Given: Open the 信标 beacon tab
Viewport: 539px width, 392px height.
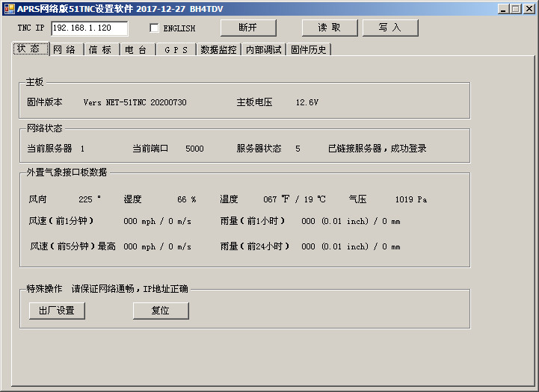Looking at the screenshot, I should click(x=100, y=50).
